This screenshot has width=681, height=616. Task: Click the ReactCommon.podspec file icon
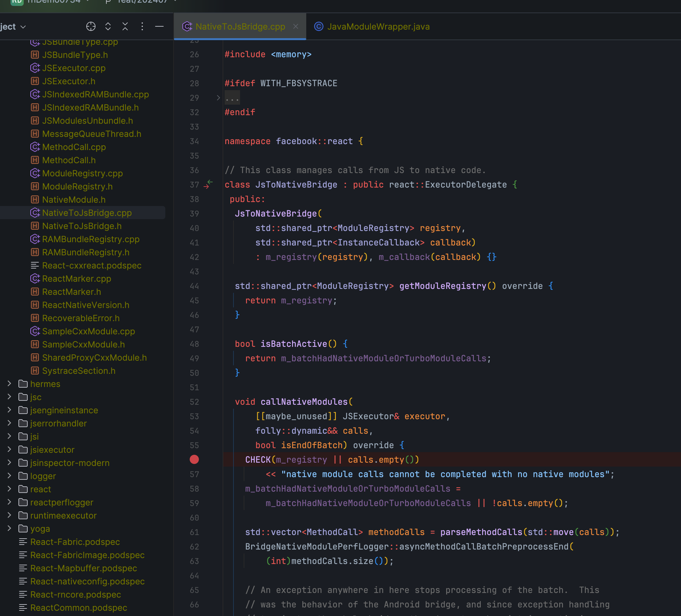click(23, 607)
